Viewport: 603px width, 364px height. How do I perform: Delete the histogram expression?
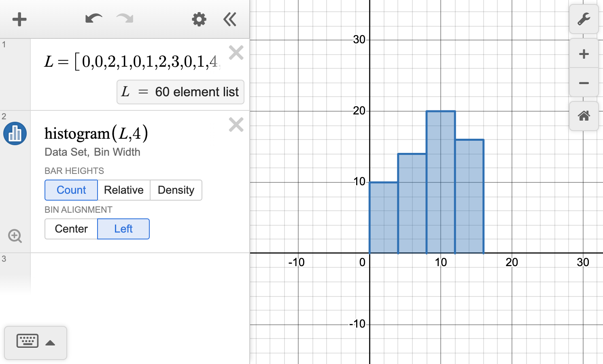tap(236, 125)
